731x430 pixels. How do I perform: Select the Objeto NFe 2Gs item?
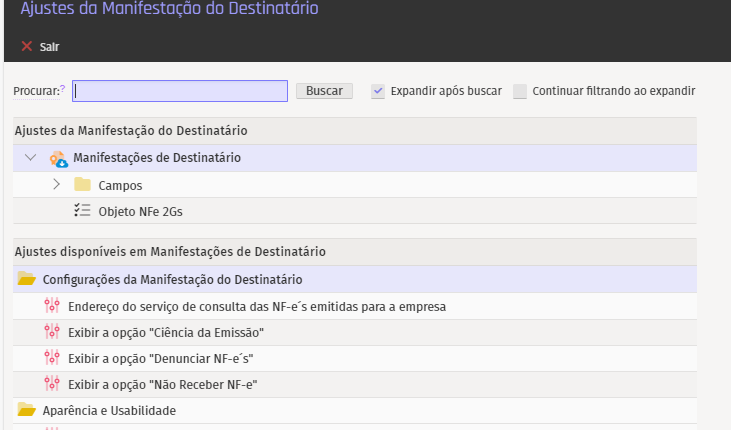(x=140, y=211)
